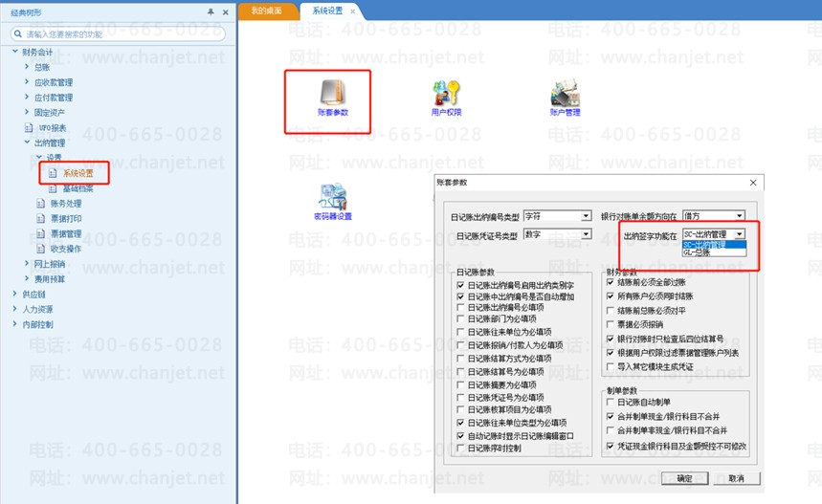
Task: Open 账务处理 in the tree
Action: (x=66, y=204)
